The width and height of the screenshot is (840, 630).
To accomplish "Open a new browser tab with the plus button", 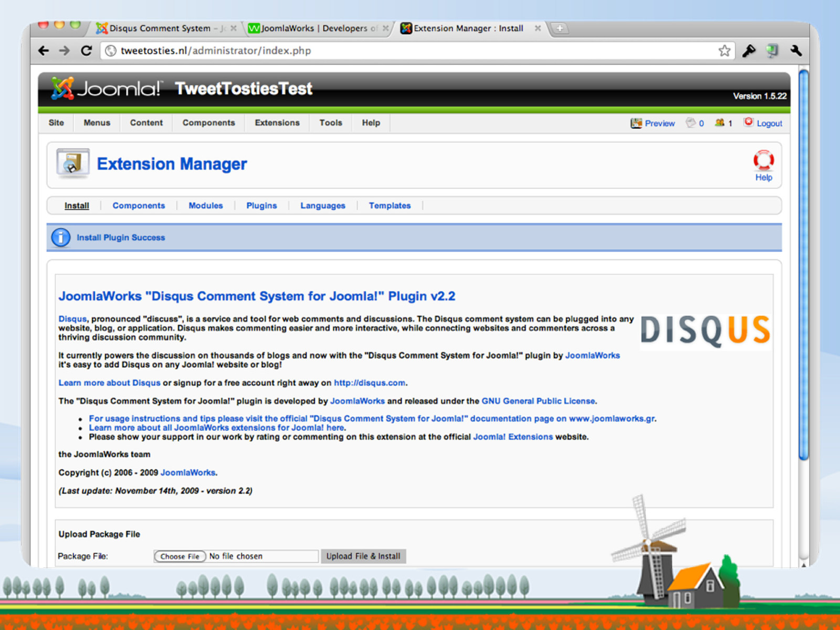I will tap(560, 28).
